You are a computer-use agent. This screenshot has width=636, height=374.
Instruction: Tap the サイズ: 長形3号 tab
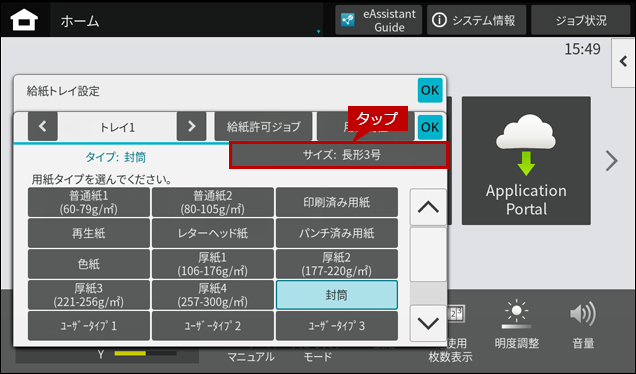(x=339, y=155)
